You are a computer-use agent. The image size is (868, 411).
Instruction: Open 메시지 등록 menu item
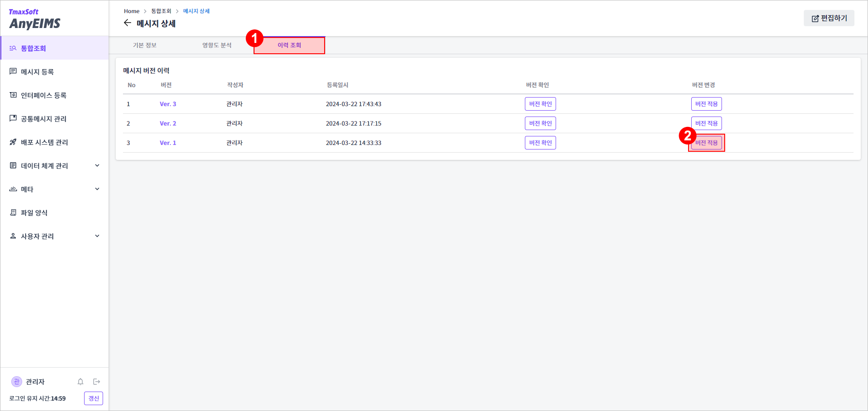point(55,71)
